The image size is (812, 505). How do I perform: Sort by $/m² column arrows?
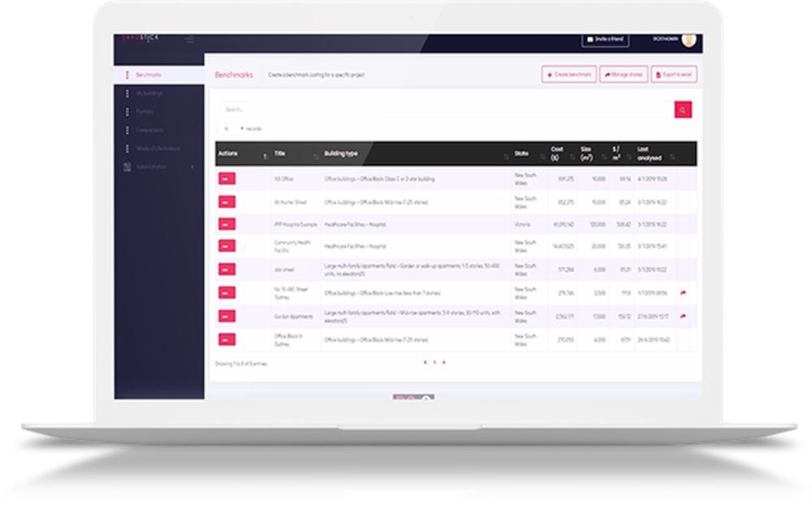(629, 156)
